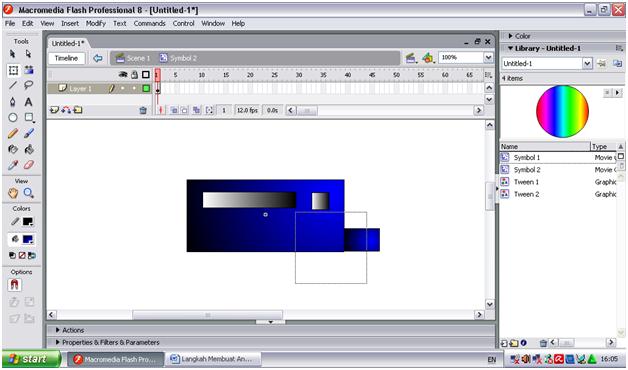Click the library delete trash icon
628x370 pixels.
tap(543, 343)
